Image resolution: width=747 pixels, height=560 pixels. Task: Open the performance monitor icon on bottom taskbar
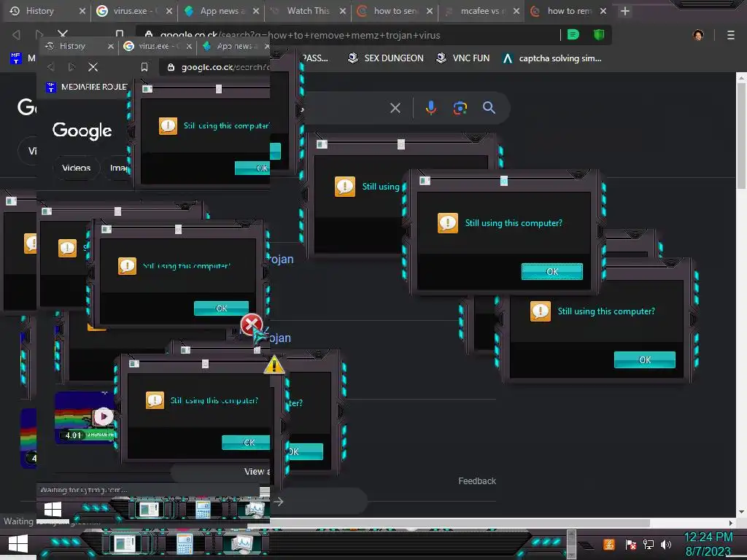tap(243, 543)
